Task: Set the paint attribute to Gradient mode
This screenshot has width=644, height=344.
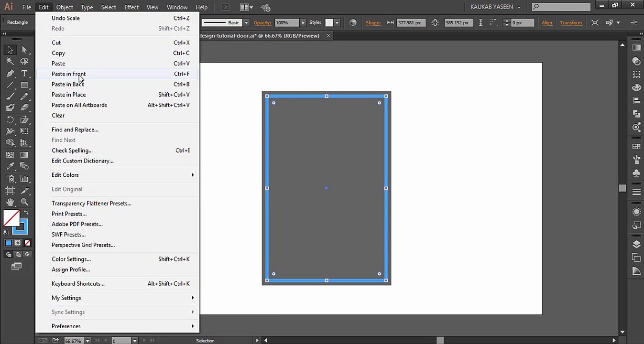Action: (x=18, y=243)
